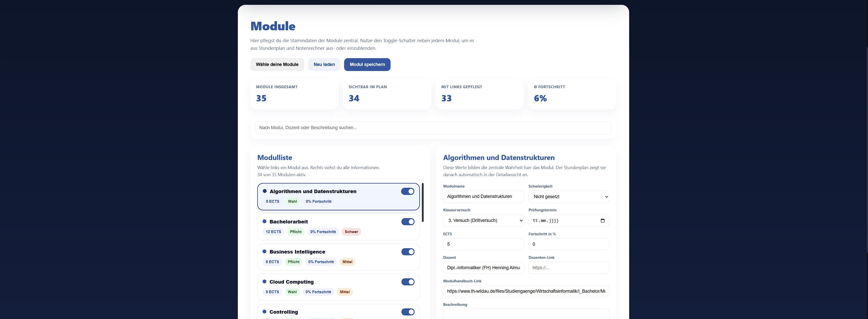Screen dimensions: 868x319
Task: Click the Sichtbar im Plan 34 stat card
Action: pyautogui.click(x=387, y=94)
